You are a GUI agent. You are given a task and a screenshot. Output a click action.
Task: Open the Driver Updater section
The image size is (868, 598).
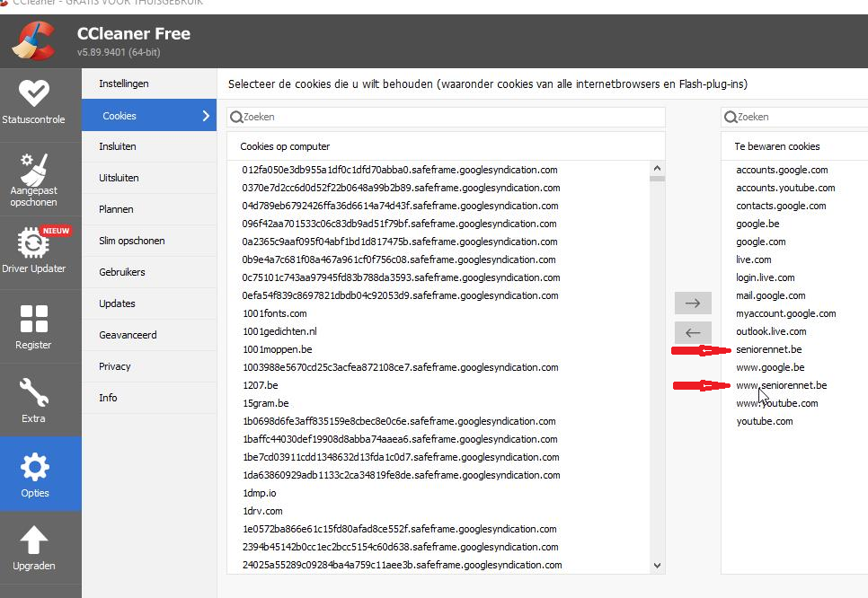click(x=34, y=244)
